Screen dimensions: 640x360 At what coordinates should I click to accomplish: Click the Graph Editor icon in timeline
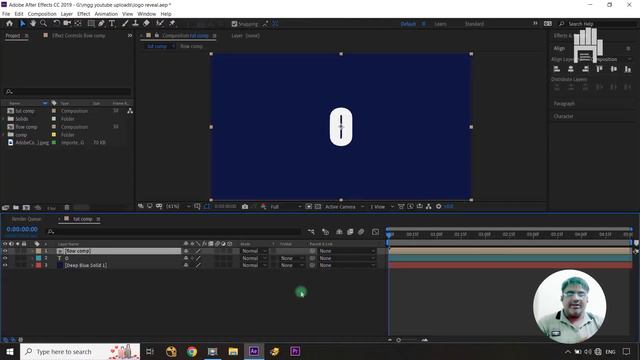[x=376, y=232]
